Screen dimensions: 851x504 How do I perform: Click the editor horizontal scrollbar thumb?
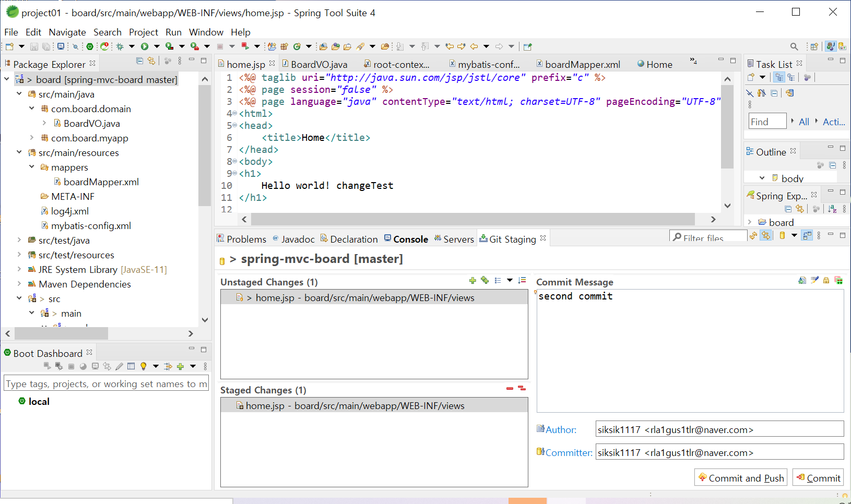point(473,219)
